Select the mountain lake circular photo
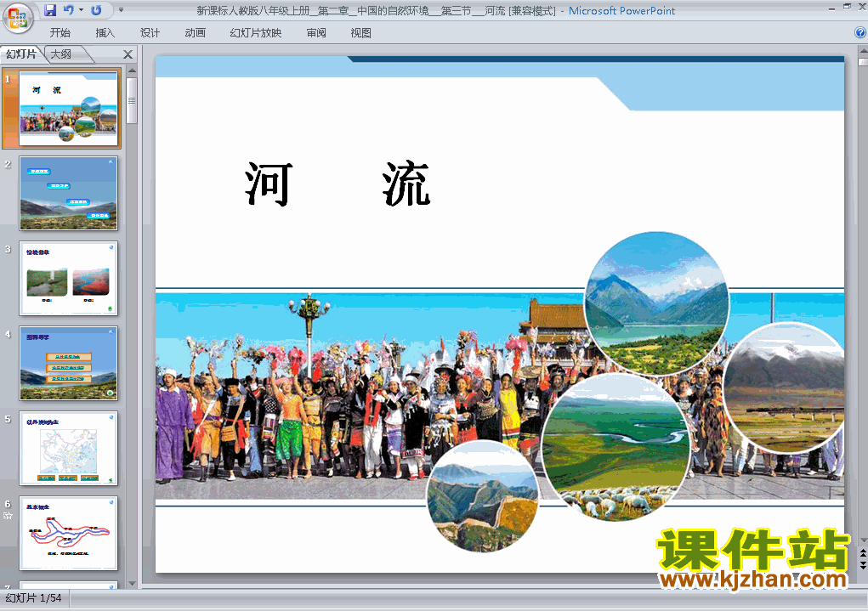 [656, 303]
